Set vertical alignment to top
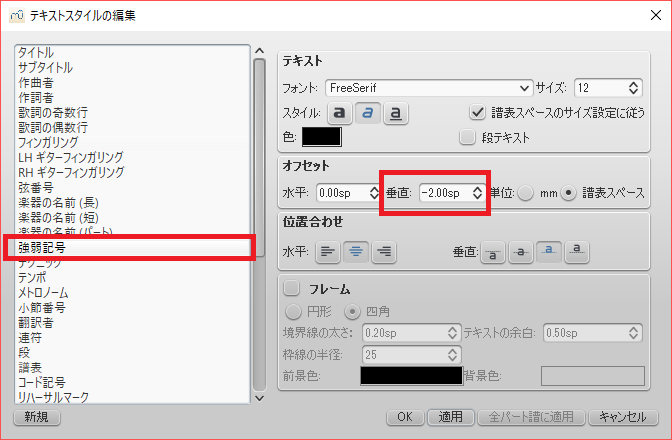The height and width of the screenshot is (440, 672). point(493,251)
